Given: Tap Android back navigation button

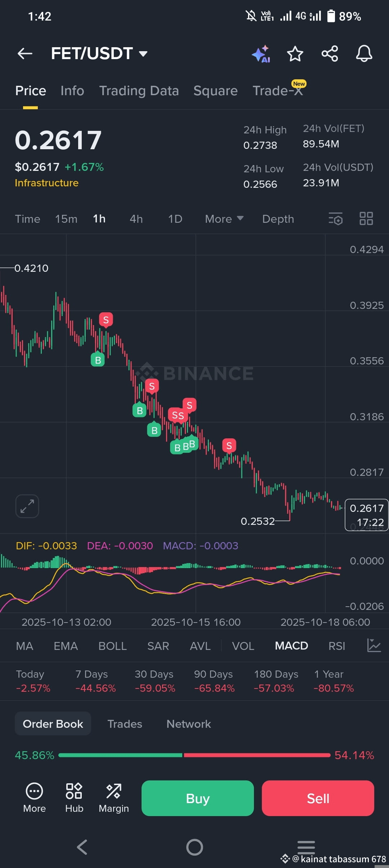Looking at the screenshot, I should (x=82, y=847).
